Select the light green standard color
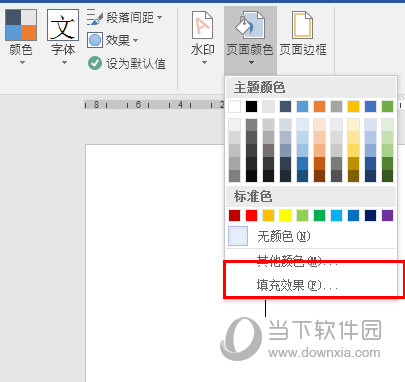This screenshot has height=382, width=405. click(x=302, y=215)
